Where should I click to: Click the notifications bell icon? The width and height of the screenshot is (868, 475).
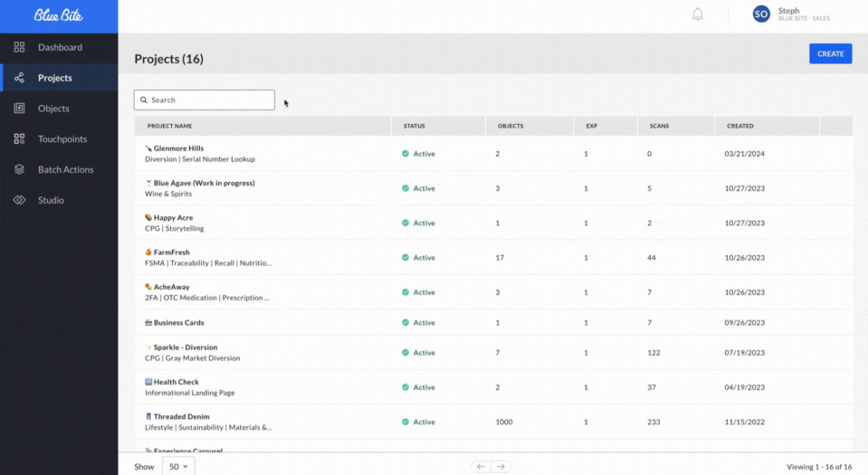[697, 14]
